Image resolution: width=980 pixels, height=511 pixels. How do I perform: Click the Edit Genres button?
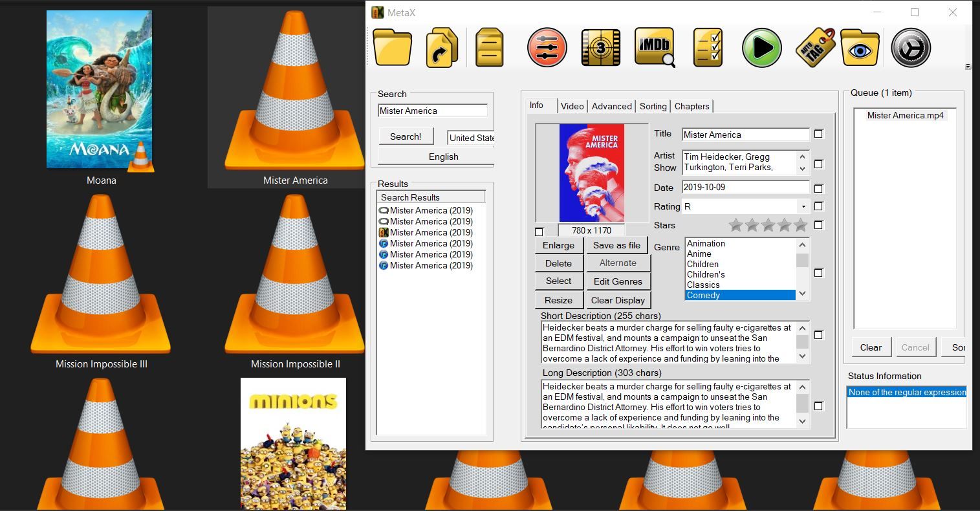coord(618,281)
